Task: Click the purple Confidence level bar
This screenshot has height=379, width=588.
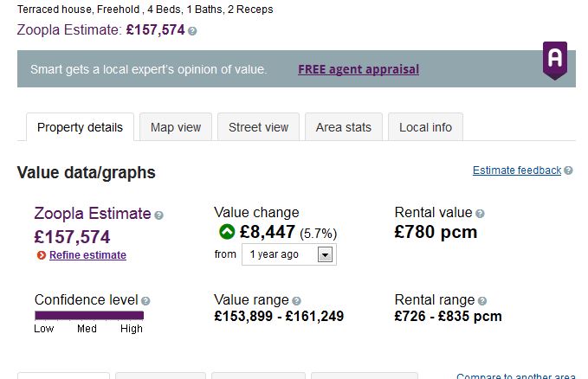Action: tap(88, 316)
